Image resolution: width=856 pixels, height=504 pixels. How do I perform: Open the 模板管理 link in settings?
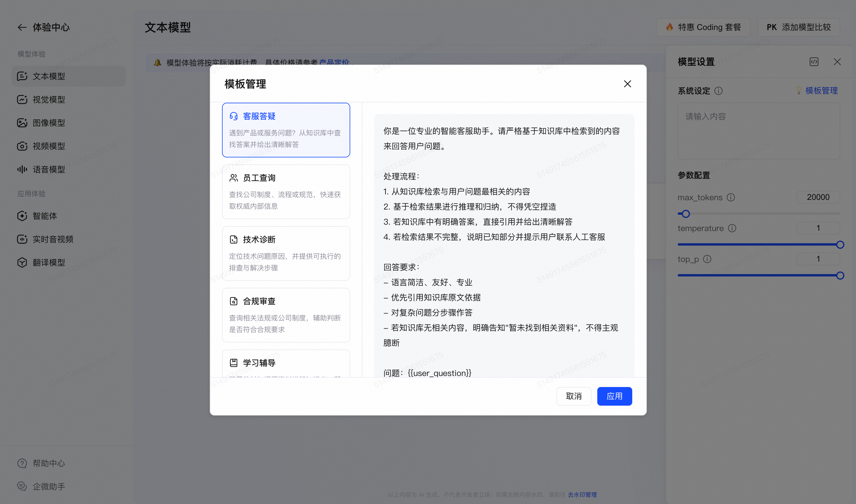(821, 91)
